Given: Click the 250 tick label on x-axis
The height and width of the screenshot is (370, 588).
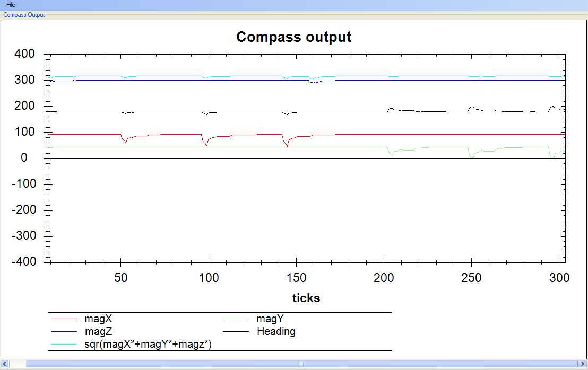Looking at the screenshot, I should click(471, 278).
